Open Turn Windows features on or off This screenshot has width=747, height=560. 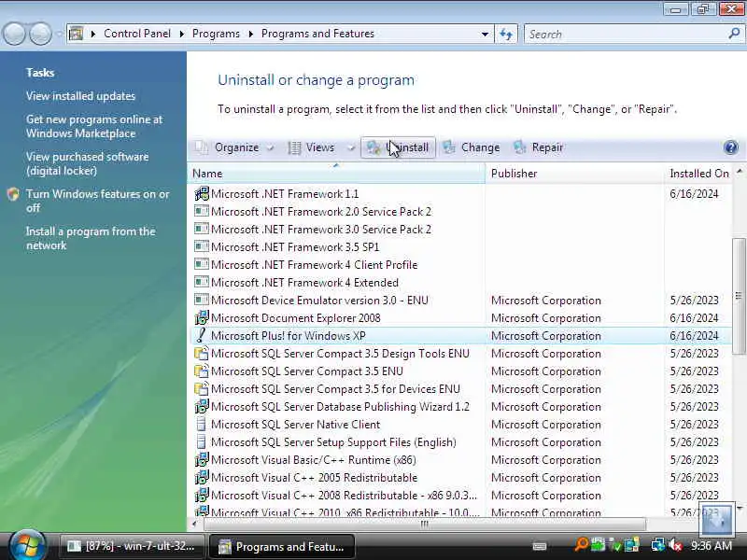(x=98, y=201)
